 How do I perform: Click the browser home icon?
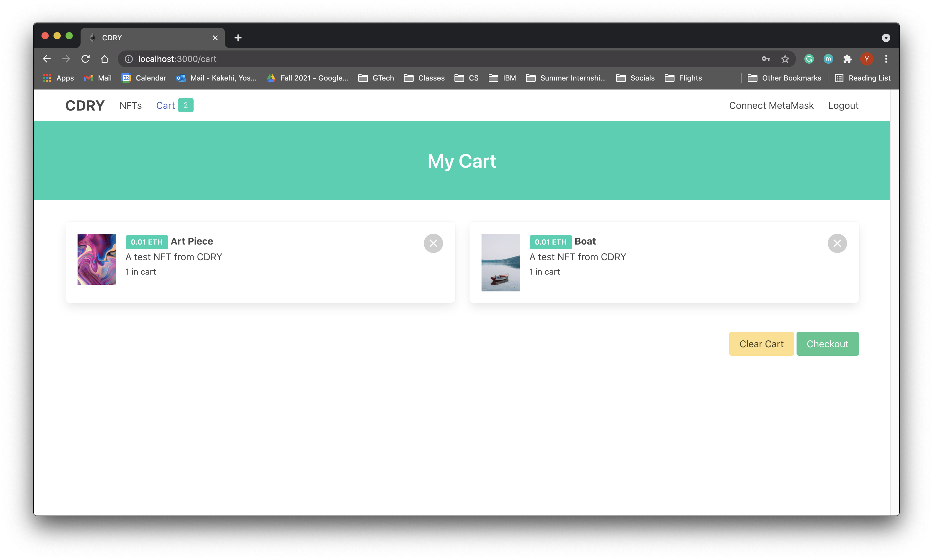(x=105, y=59)
